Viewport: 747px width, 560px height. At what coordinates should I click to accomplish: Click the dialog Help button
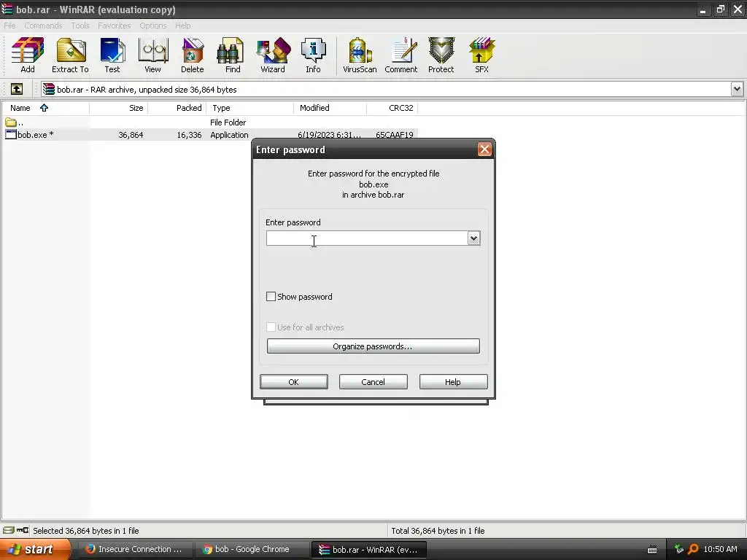coord(453,382)
